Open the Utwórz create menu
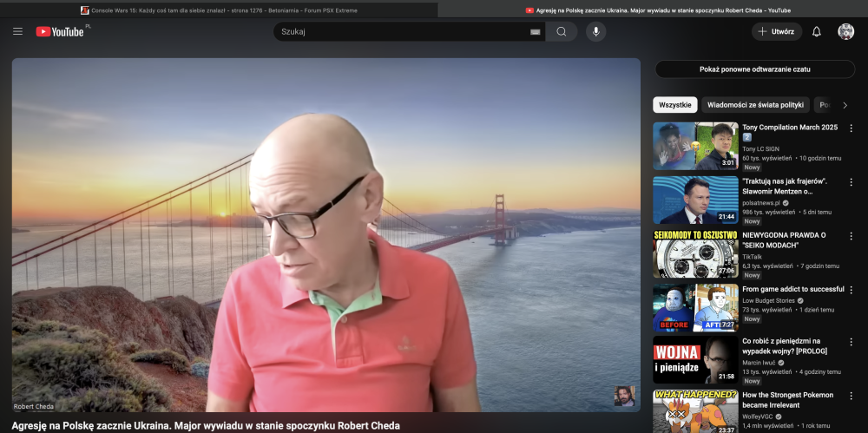868x433 pixels. point(776,31)
